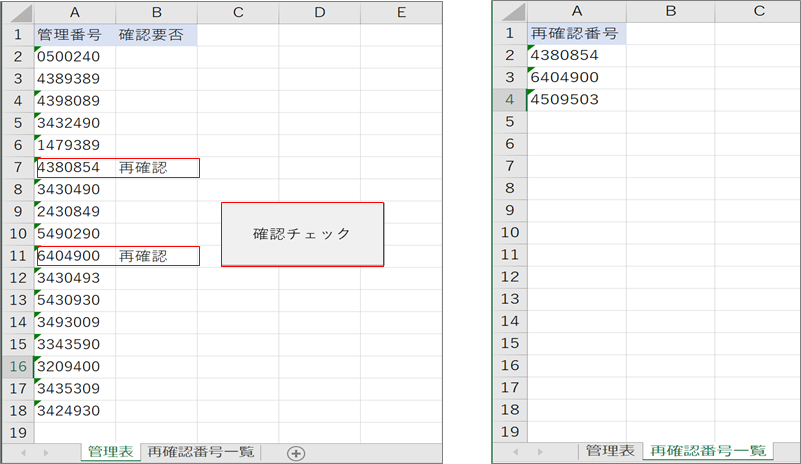
Task: Select cell containing 1479389
Action: (x=75, y=145)
